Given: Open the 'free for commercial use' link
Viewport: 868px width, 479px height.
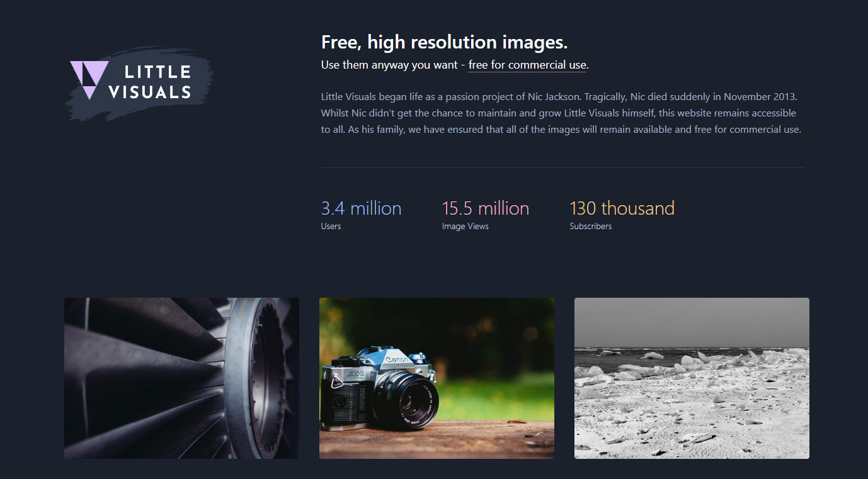Looking at the screenshot, I should 528,65.
